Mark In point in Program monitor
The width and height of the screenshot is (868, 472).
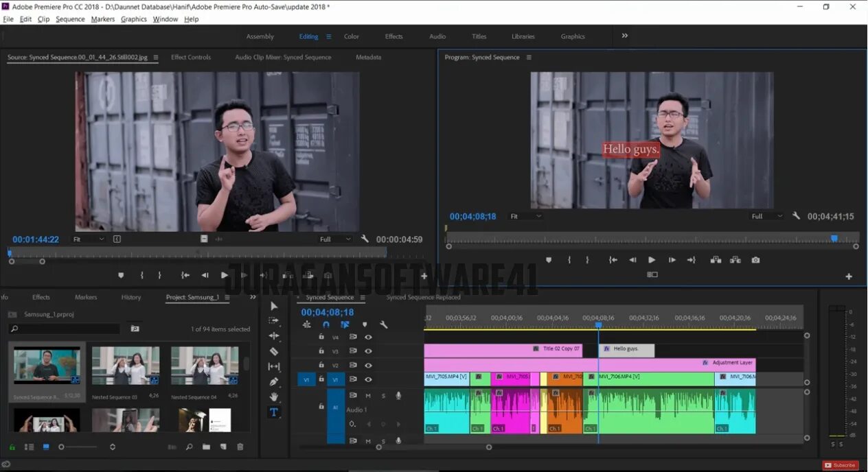569,260
